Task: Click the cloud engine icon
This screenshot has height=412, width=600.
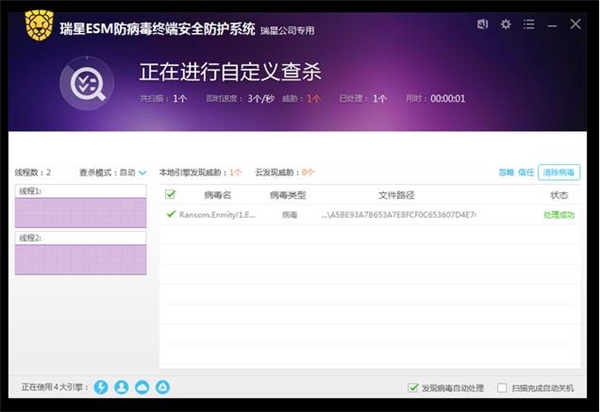Action: tap(142, 387)
